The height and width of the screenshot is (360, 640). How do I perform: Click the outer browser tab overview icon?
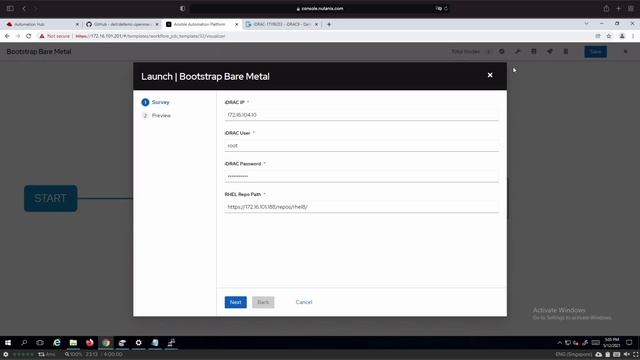coord(631,8)
